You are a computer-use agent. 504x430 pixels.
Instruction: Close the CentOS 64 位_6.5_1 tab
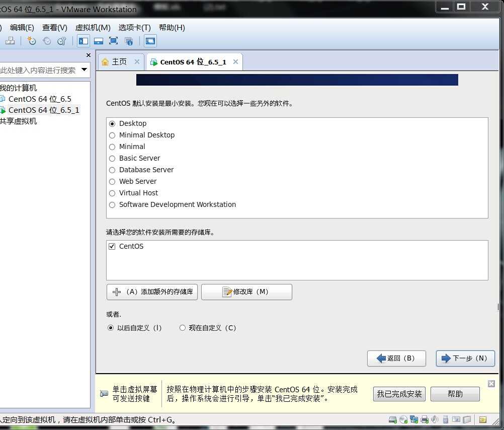[235, 61]
